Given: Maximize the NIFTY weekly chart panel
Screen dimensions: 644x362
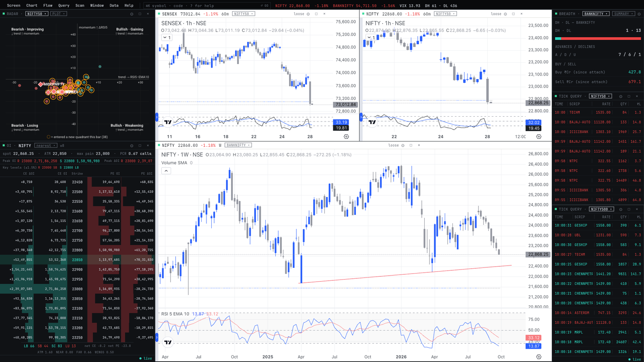Looking at the screenshot, I should pos(411,145).
